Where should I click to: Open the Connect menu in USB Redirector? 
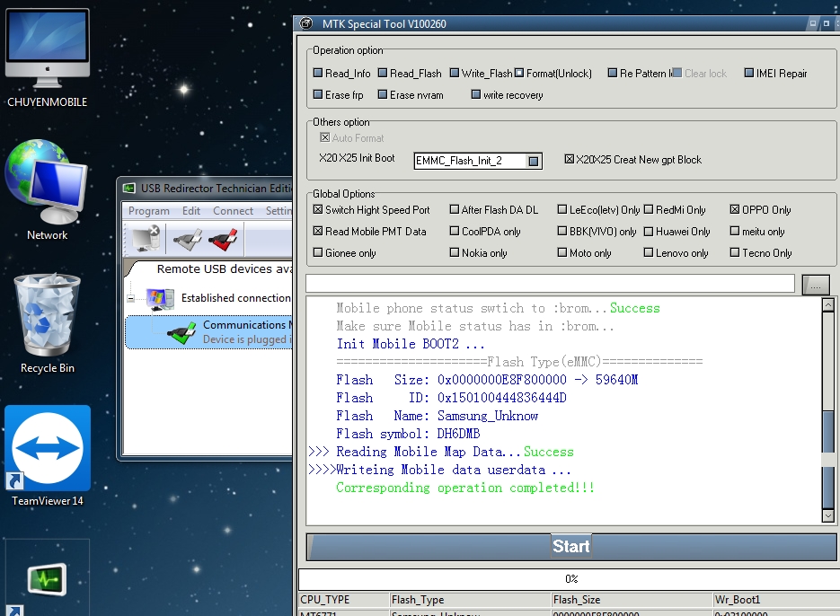tap(233, 211)
